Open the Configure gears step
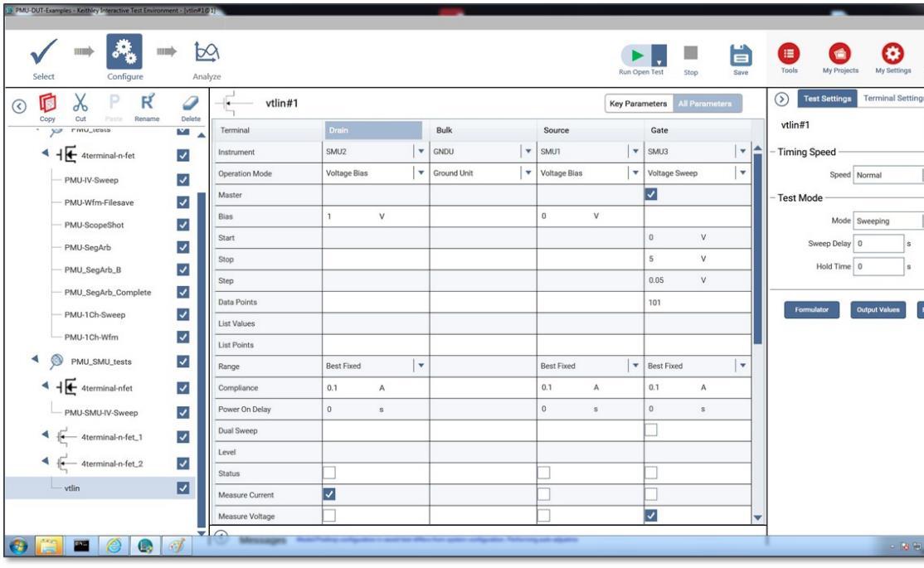The height and width of the screenshot is (568, 924). pyautogui.click(x=124, y=51)
